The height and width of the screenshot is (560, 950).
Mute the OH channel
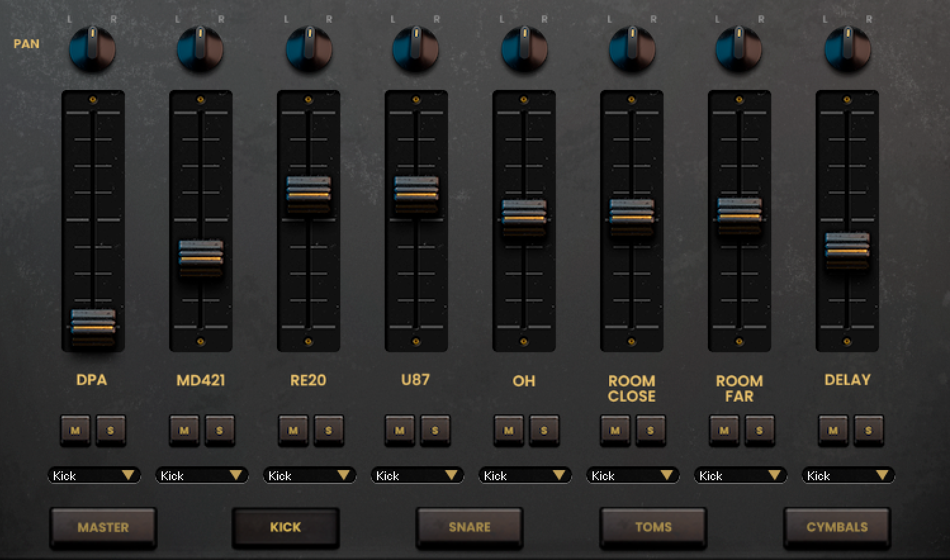(509, 430)
